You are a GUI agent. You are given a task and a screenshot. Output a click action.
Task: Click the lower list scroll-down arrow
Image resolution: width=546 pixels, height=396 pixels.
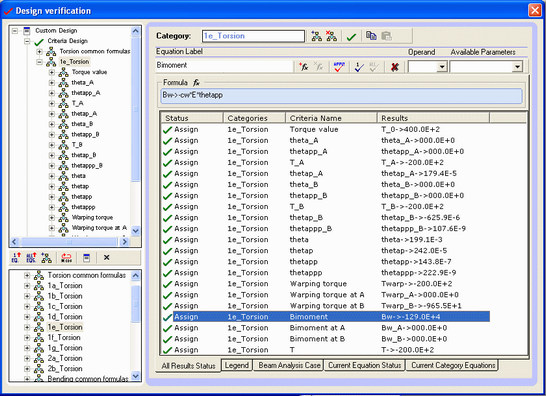click(x=136, y=376)
